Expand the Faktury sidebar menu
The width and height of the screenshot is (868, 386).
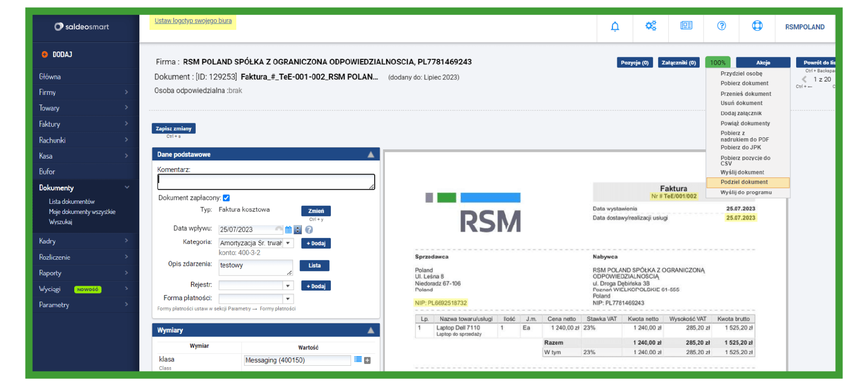85,124
